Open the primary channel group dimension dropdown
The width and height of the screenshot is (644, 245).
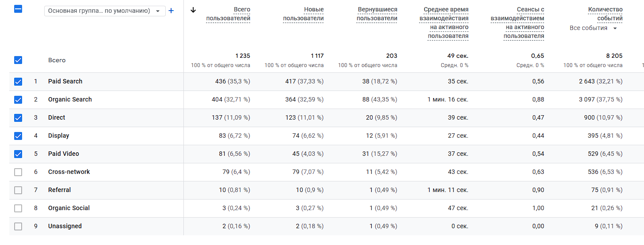pos(105,11)
